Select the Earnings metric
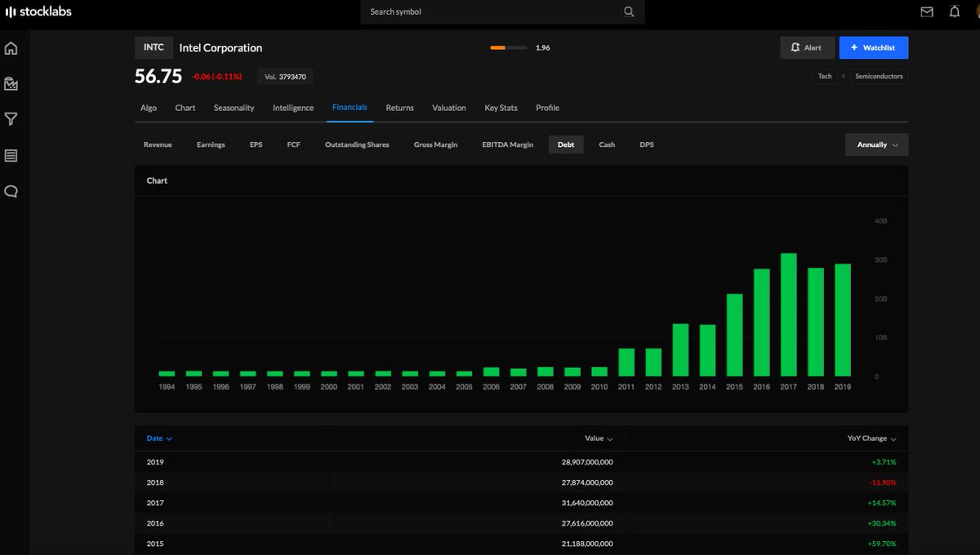The width and height of the screenshot is (980, 555). pos(211,144)
